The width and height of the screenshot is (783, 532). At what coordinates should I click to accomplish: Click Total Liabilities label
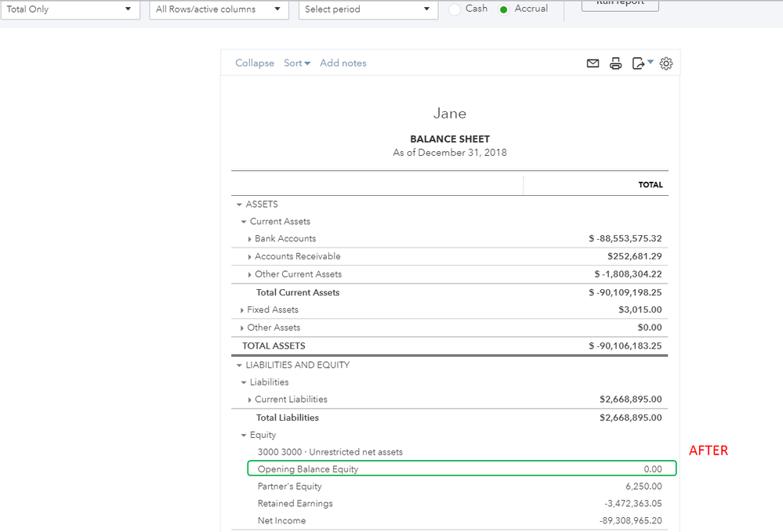coord(288,418)
